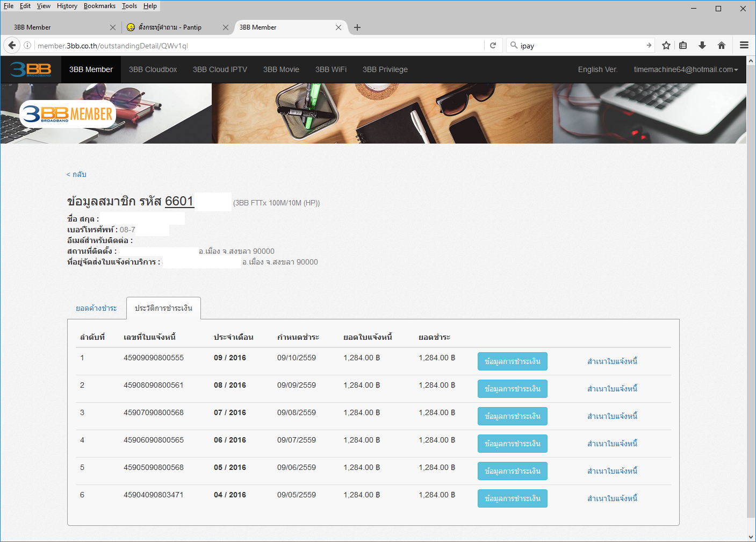
Task: Open the Tools menu
Action: 129,6
